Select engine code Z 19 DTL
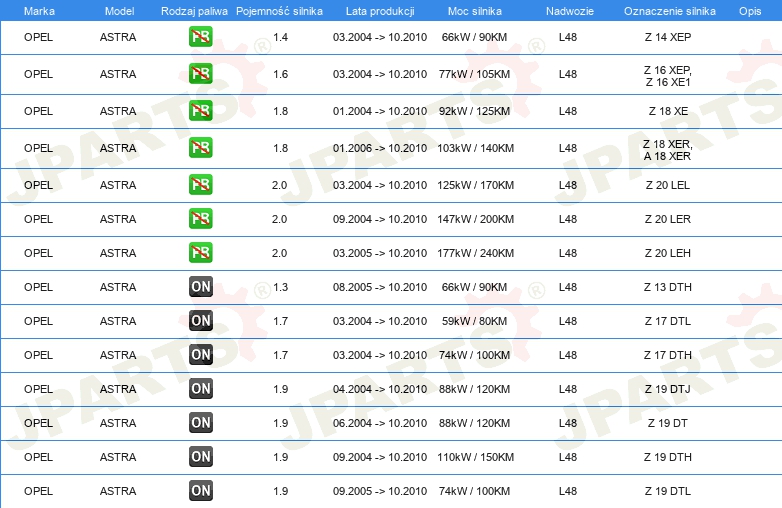The image size is (782, 508). pos(668,491)
